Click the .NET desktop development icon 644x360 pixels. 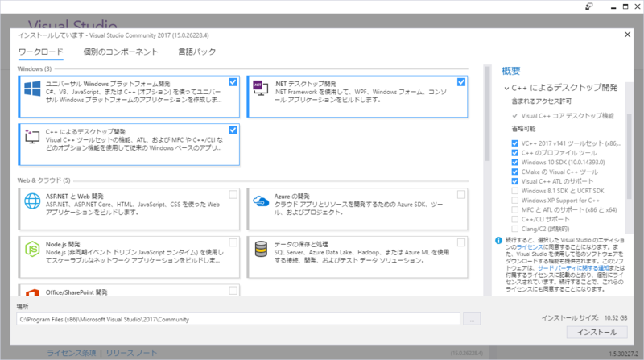pyautogui.click(x=260, y=89)
